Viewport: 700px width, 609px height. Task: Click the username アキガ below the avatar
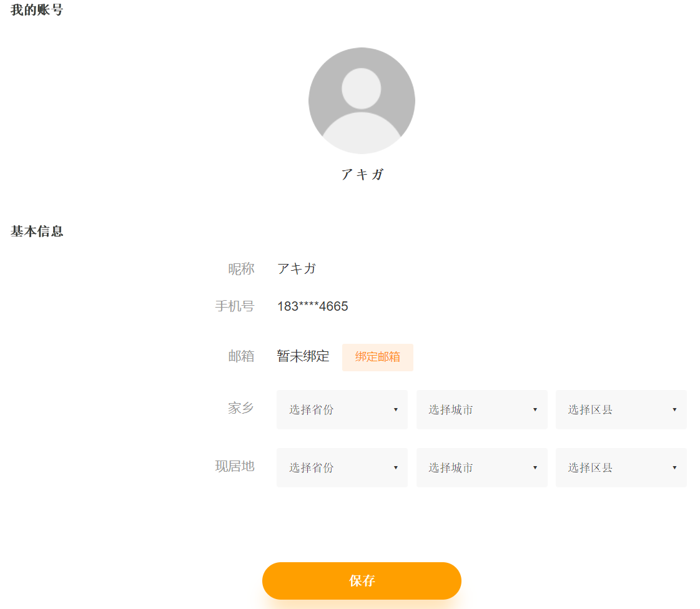coord(362,175)
